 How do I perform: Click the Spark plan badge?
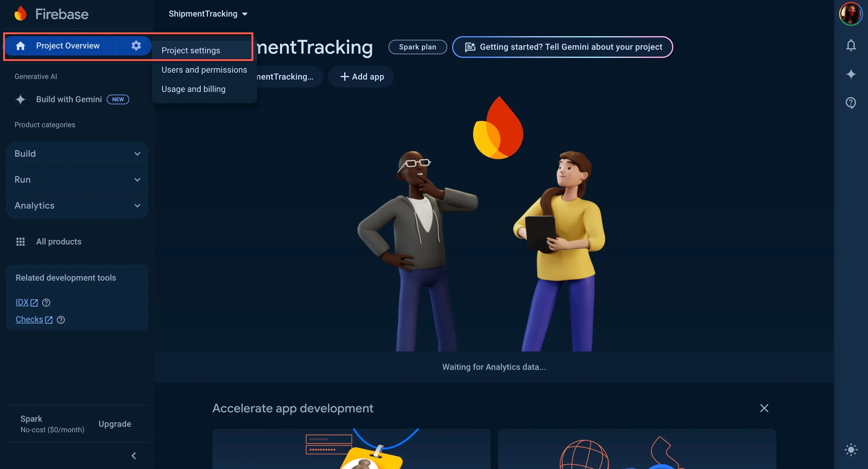(417, 47)
